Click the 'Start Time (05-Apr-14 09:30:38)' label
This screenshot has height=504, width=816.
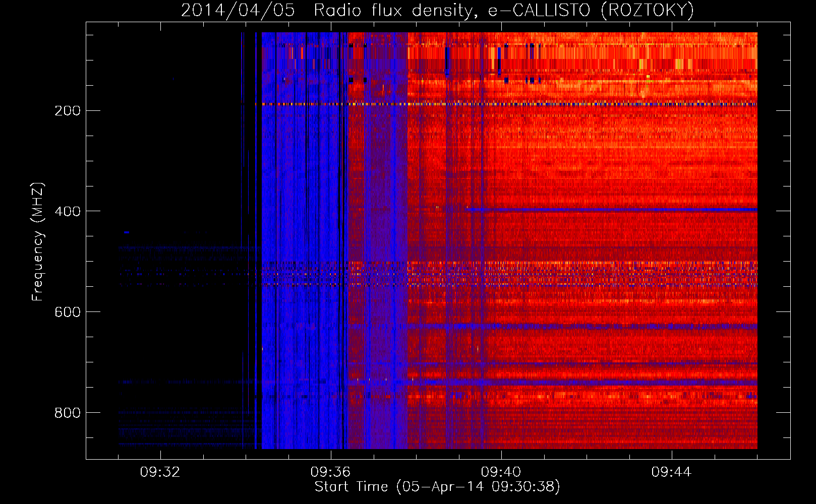point(437,487)
